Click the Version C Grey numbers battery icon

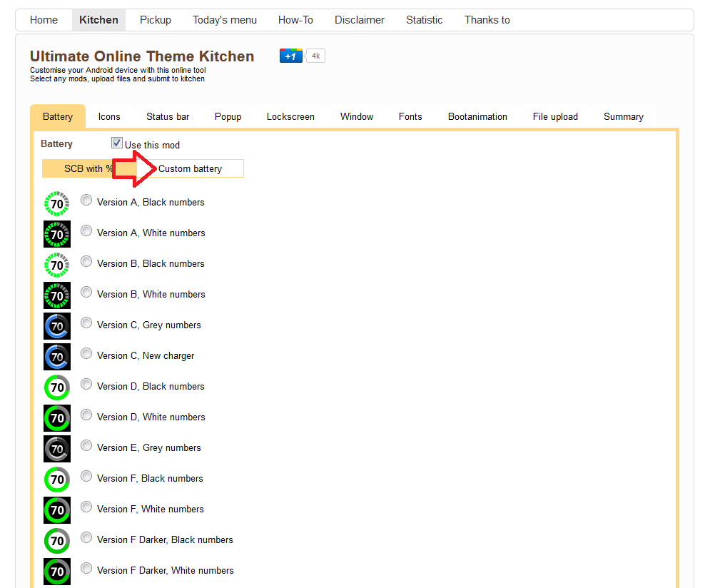pos(57,326)
